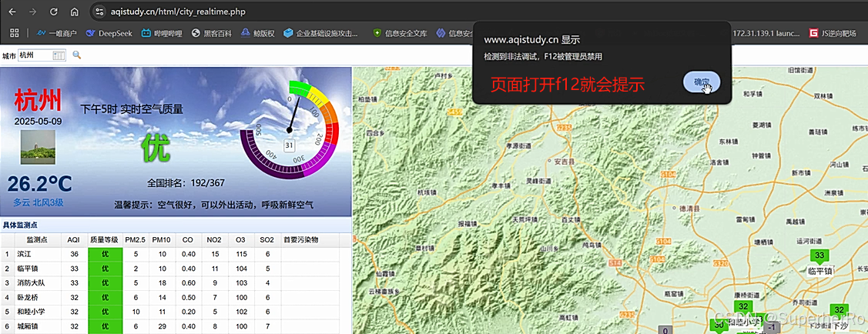
Task: Sort by 质量等级 column header
Action: [105, 240]
